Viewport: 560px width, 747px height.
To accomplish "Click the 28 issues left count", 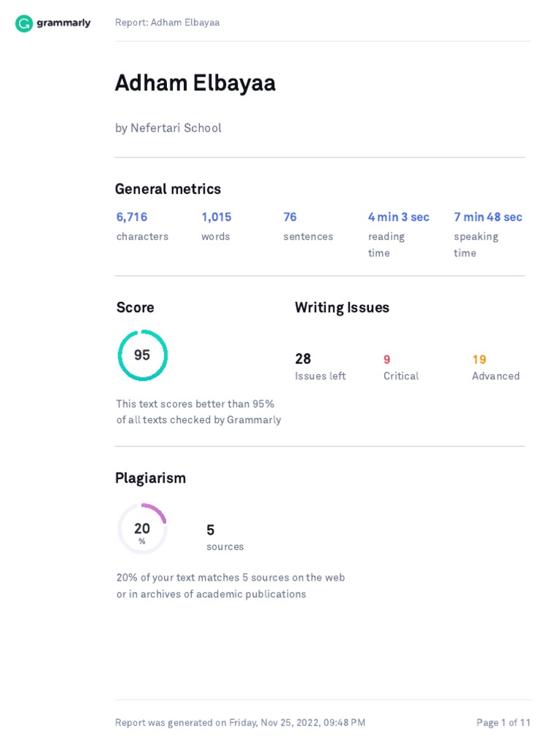I will click(x=303, y=359).
